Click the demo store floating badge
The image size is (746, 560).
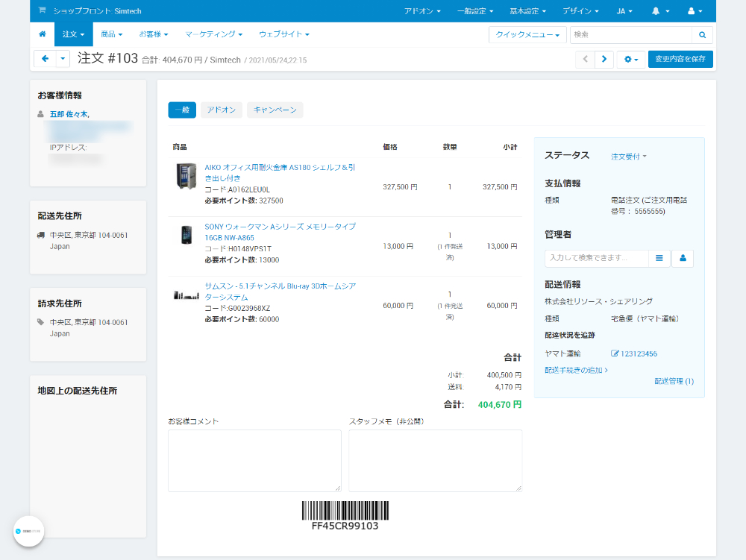click(x=28, y=531)
